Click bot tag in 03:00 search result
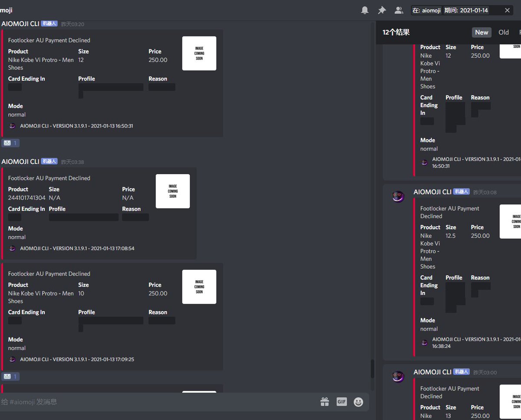The height and width of the screenshot is (420, 521). (462, 372)
